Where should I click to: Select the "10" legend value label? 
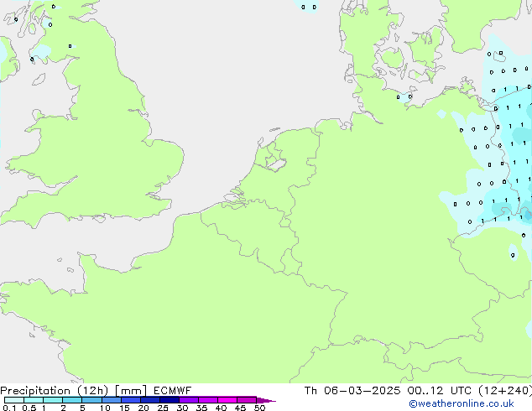tap(105, 408)
